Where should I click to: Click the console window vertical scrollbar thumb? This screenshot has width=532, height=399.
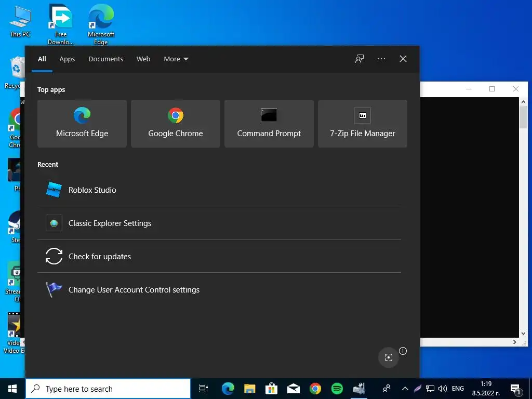523,117
